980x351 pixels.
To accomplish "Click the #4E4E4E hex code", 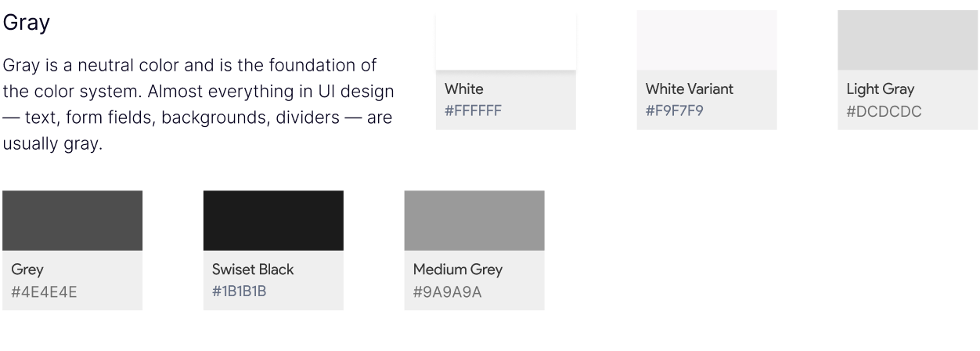I will [x=44, y=292].
